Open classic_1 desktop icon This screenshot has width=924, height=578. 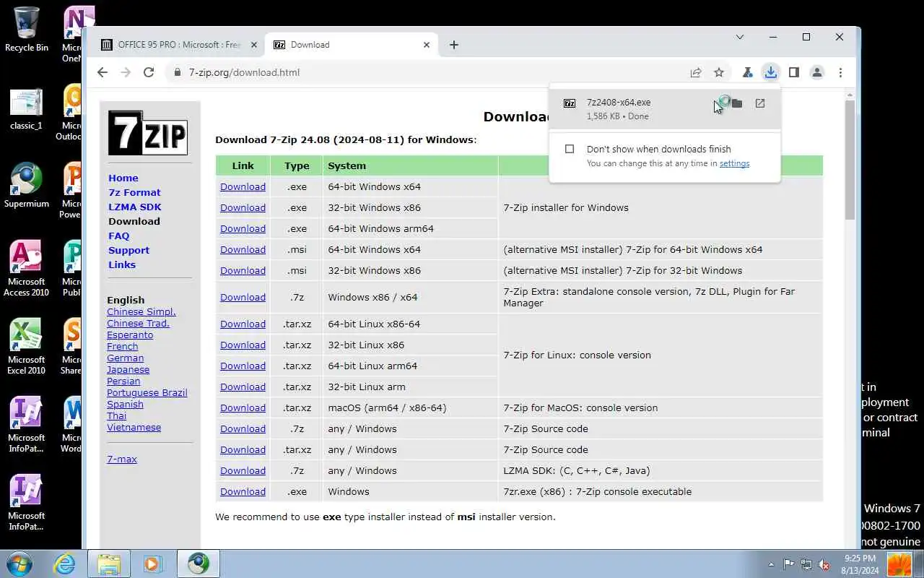(x=26, y=109)
